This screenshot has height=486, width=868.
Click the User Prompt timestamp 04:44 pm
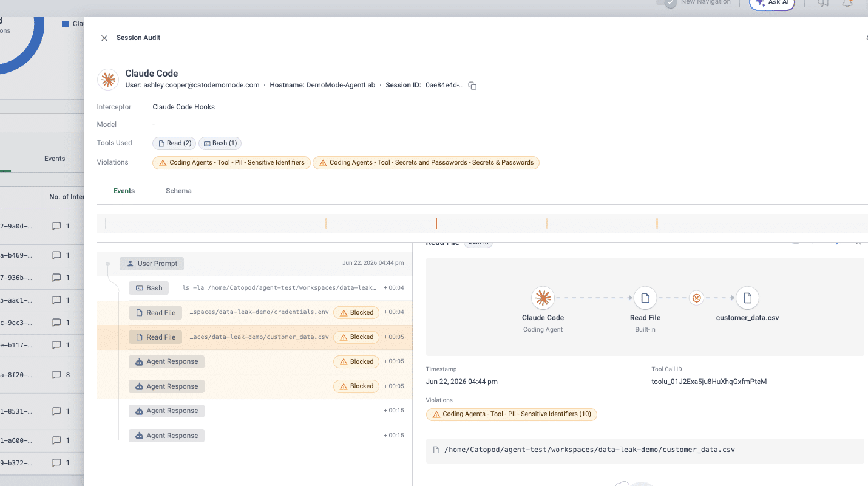[x=373, y=263]
